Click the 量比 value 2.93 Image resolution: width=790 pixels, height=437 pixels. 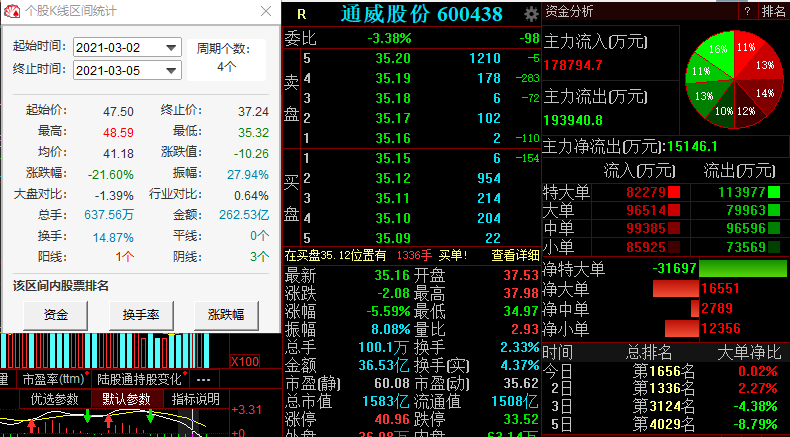[x=525, y=329]
